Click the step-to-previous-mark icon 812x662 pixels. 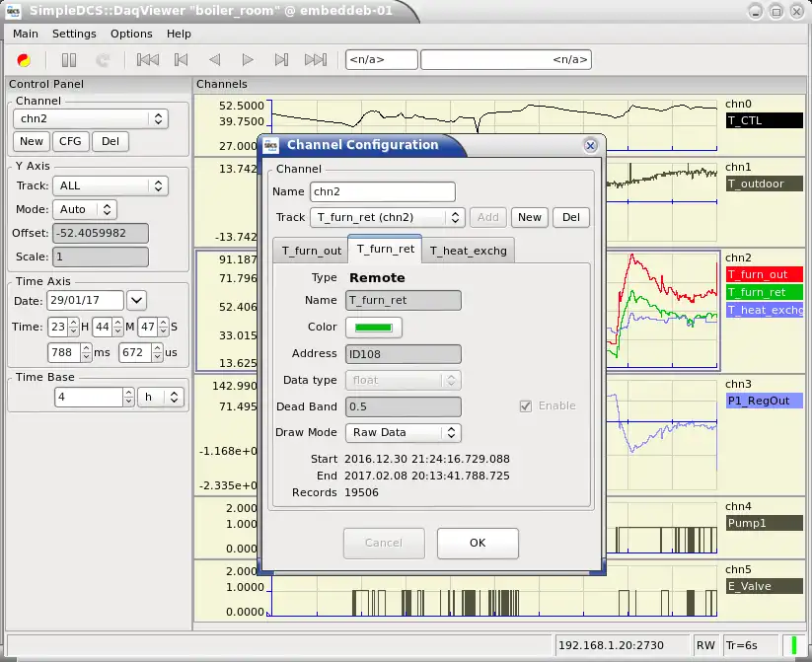(181, 60)
